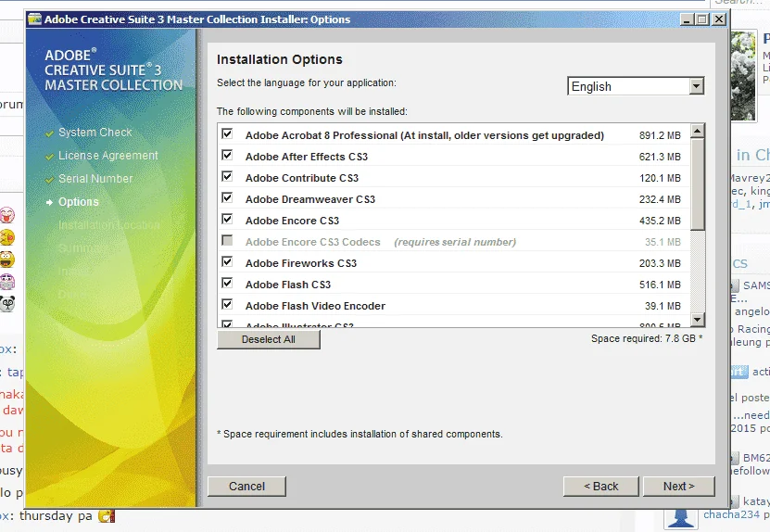Uncheck Adobe Flash CS3 checkbox

point(227,283)
